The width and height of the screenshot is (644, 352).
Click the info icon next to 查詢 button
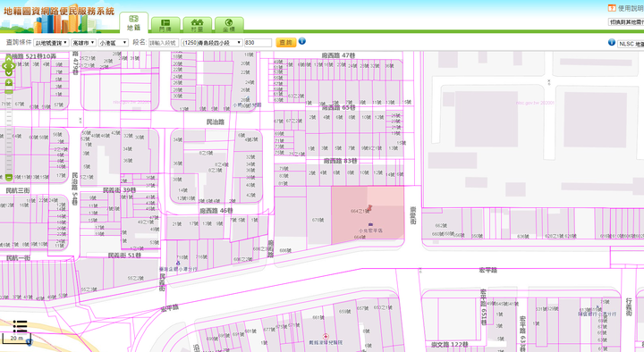click(302, 41)
